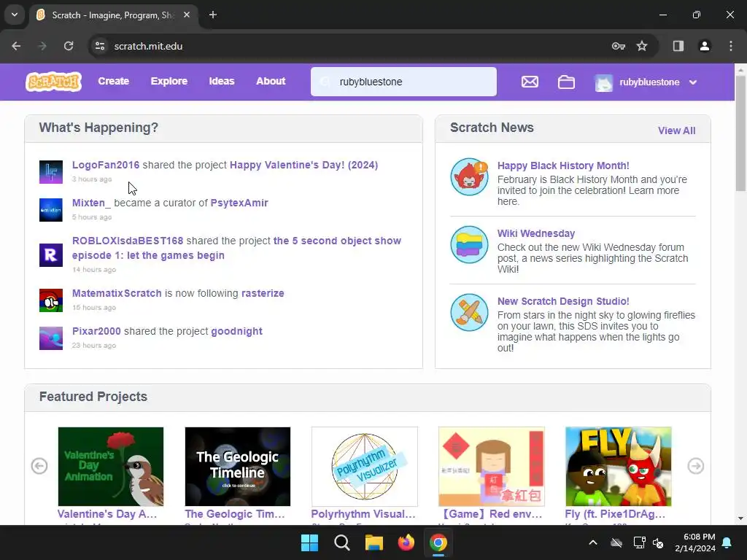Open the Explore menu item
The image size is (747, 560).
pos(169,82)
